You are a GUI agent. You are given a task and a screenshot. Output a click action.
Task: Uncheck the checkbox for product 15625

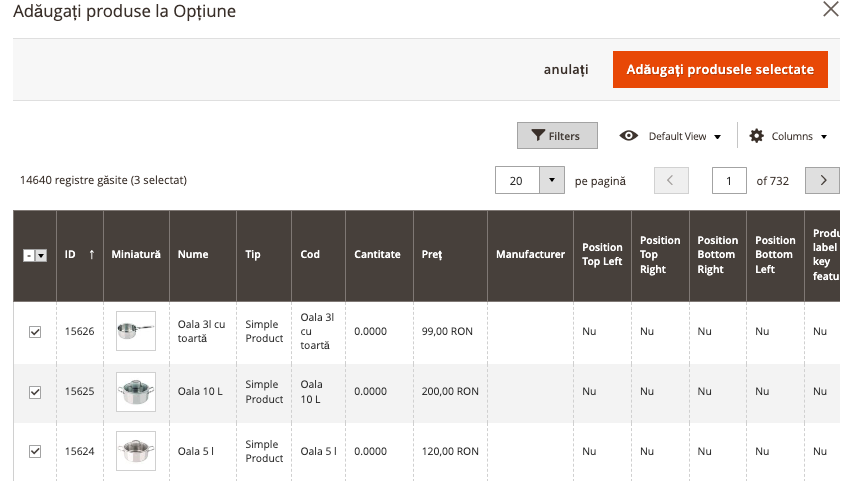pos(35,392)
